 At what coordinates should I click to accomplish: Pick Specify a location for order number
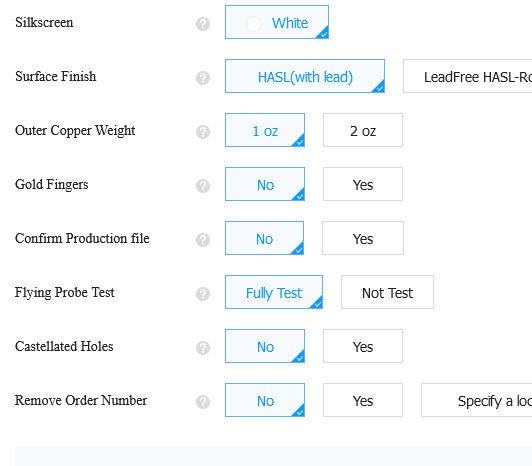pos(477,400)
